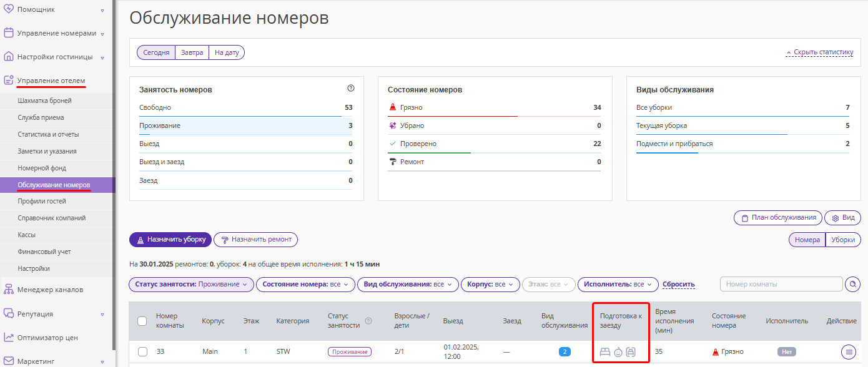Click the Назначить уборку button
The height and width of the screenshot is (367, 868).
(170, 239)
